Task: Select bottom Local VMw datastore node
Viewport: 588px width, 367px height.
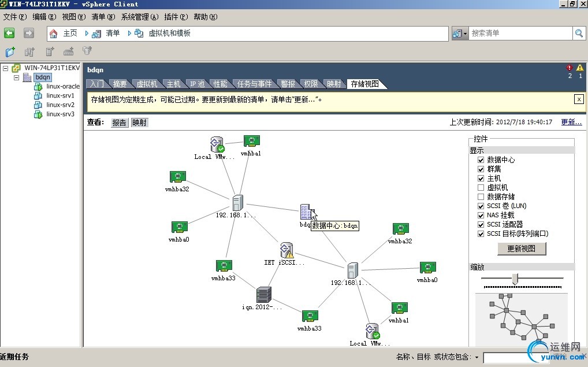Action: tap(373, 331)
